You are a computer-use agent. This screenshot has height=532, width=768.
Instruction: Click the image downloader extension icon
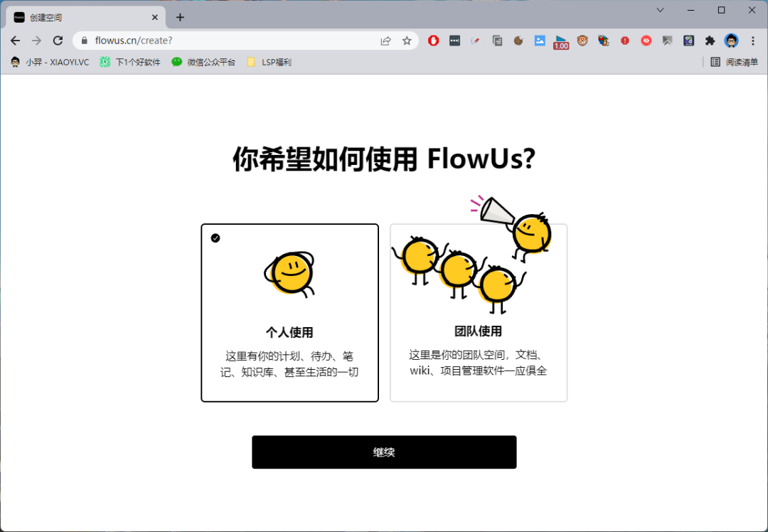[x=539, y=41]
